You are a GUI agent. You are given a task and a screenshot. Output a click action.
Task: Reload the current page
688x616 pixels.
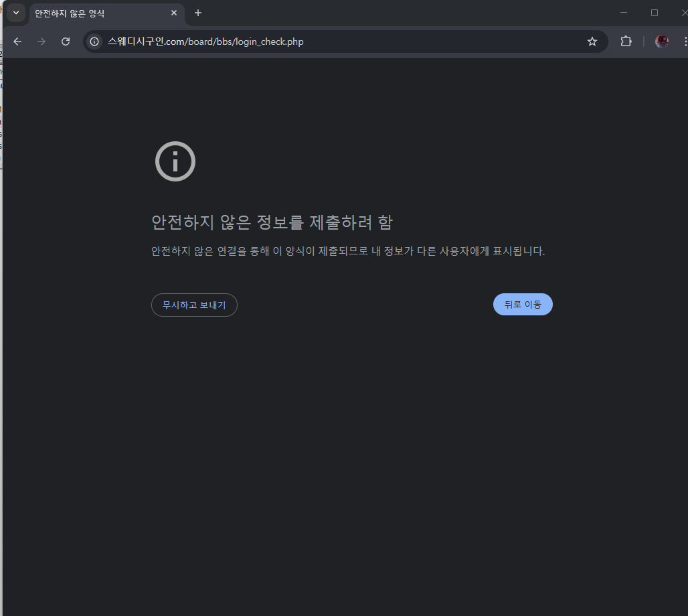(x=66, y=42)
